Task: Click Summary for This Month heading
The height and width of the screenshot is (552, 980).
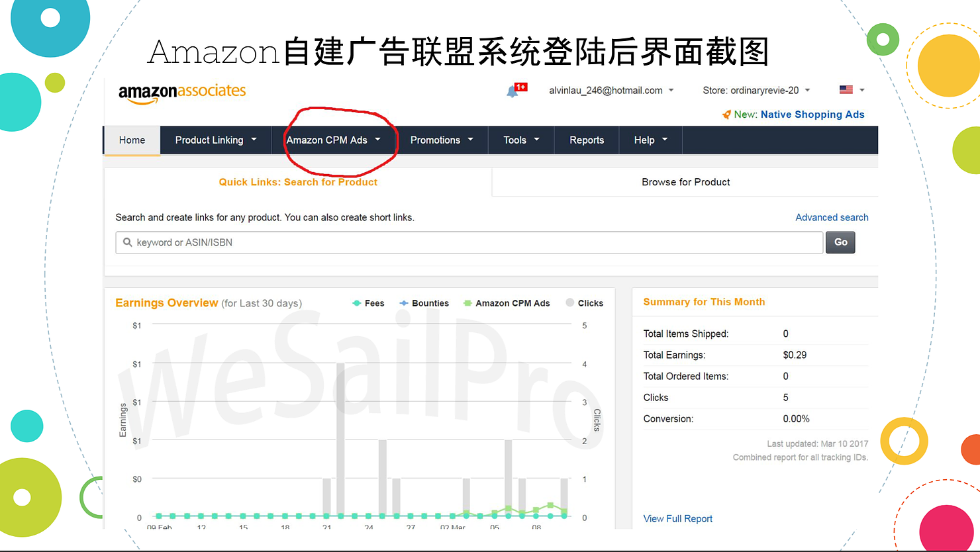Action: click(x=704, y=302)
